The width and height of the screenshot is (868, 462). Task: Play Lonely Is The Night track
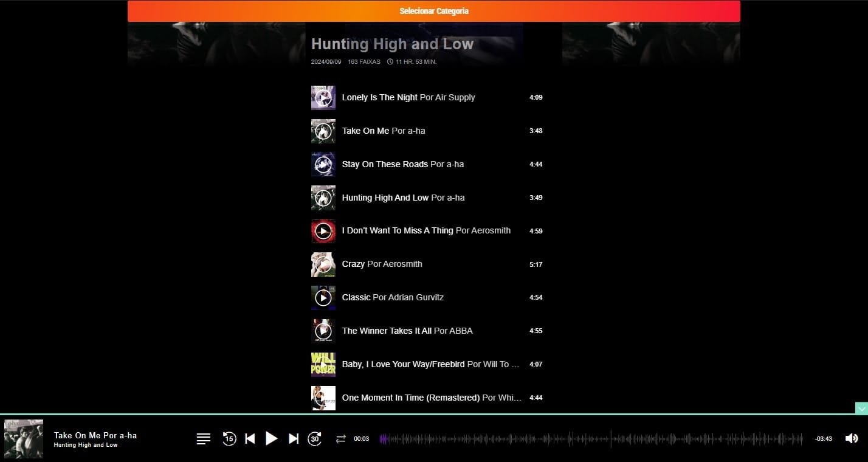pos(323,97)
